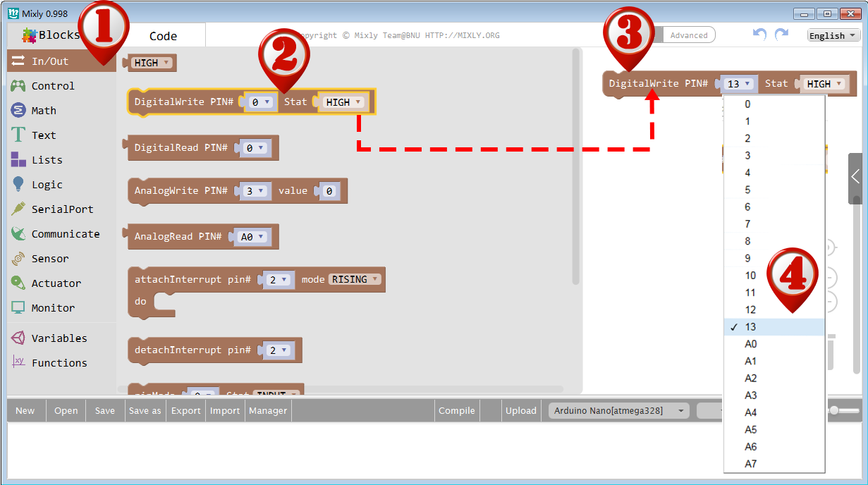868x485 pixels.
Task: Select pin 5 from the list
Action: 774,190
